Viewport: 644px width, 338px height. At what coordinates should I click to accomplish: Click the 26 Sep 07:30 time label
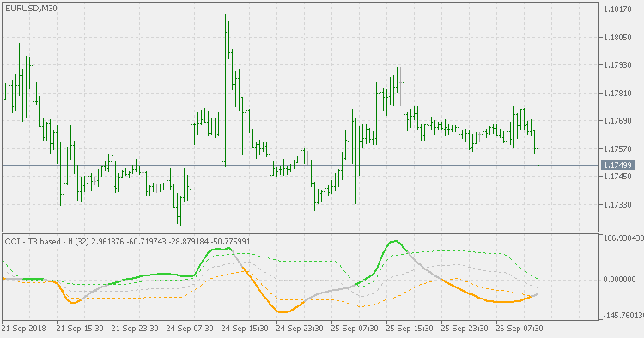(519, 329)
